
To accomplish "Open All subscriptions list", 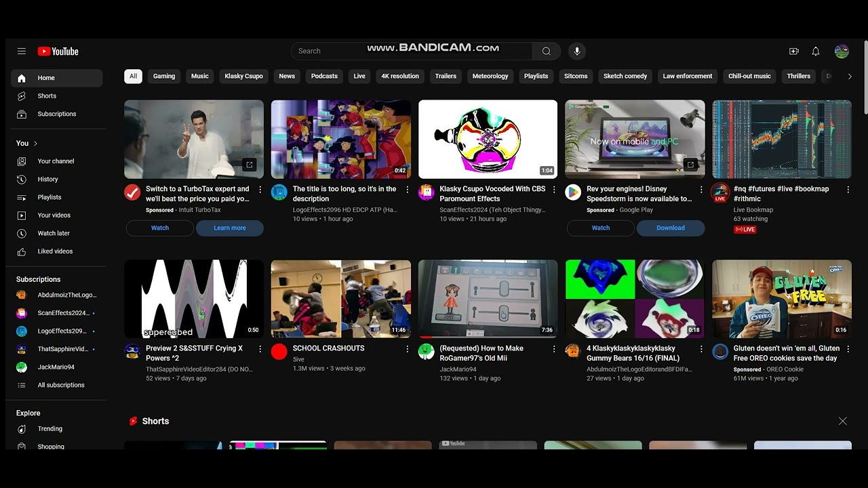I will (x=57, y=385).
